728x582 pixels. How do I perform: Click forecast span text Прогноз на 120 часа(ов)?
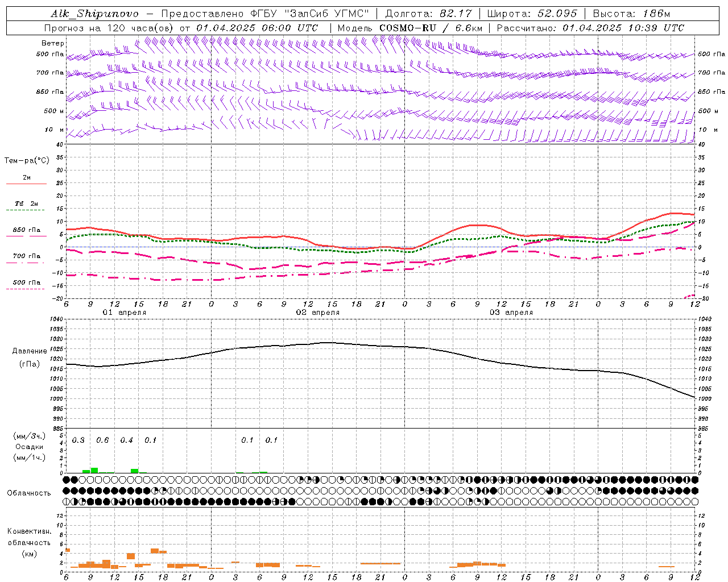(109, 28)
